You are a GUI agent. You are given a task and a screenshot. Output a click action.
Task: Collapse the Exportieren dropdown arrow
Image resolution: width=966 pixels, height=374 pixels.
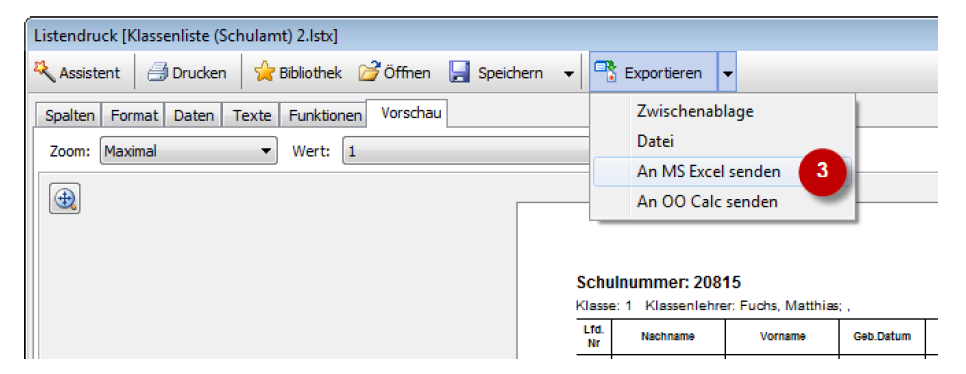click(727, 73)
